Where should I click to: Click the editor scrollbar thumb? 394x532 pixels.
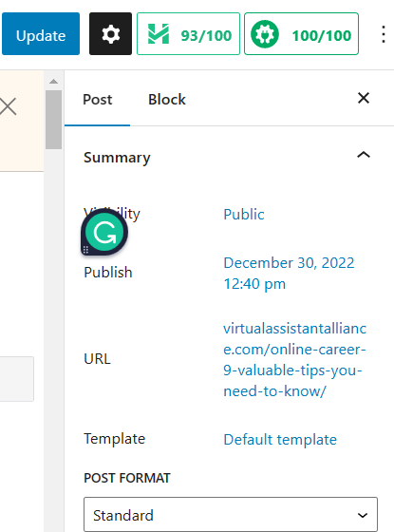(53, 120)
